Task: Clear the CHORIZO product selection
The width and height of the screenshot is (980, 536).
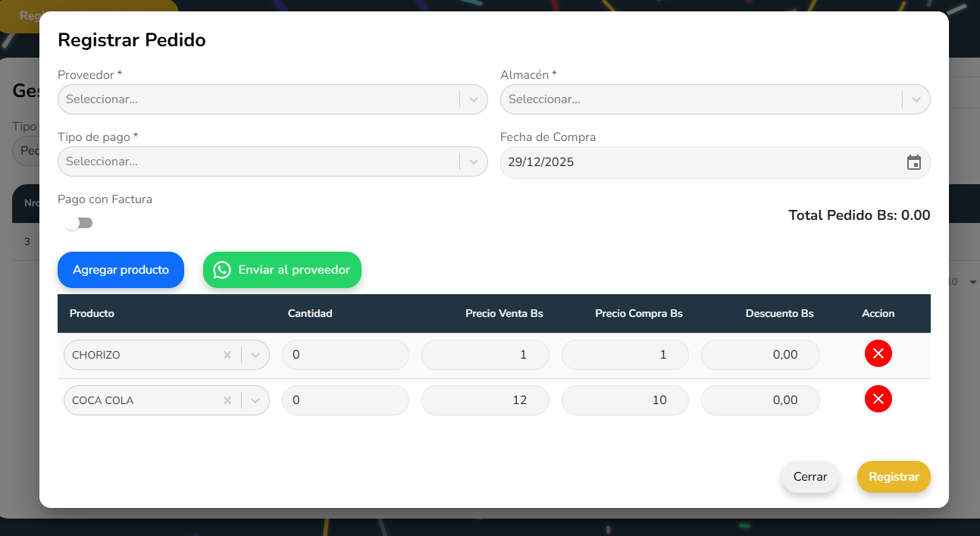Action: [x=227, y=355]
